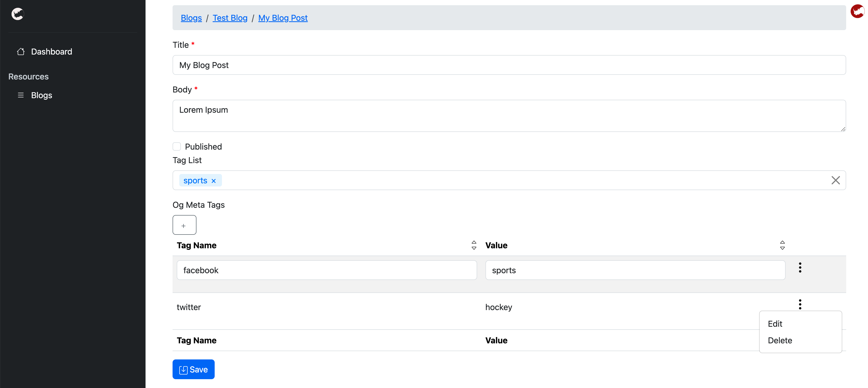868x388 pixels.
Task: Focus the Tag List input
Action: point(509,180)
